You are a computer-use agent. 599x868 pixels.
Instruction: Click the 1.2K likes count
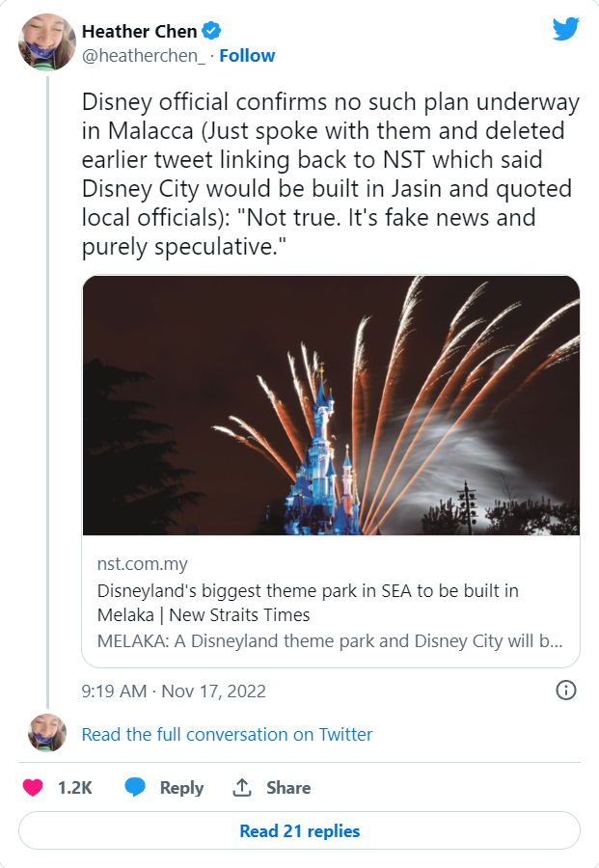point(74,787)
